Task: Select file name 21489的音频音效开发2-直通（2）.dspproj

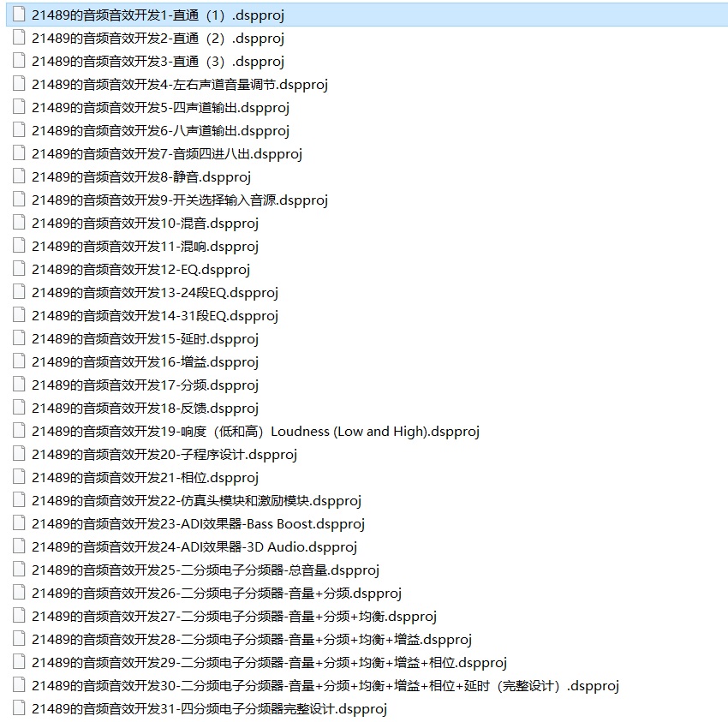Action: [x=158, y=39]
